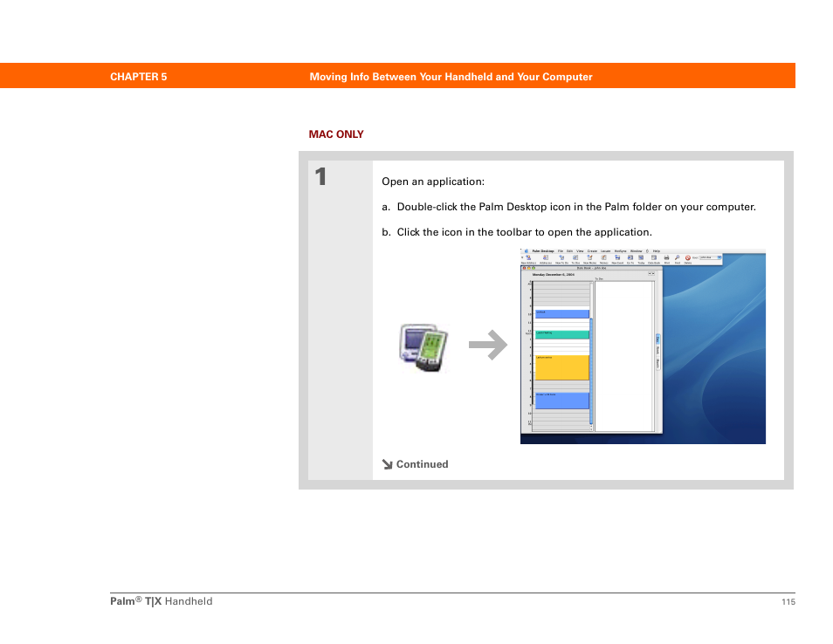Open the Palm Desktop application menu
This screenshot has height=644, width=833.
543,251
